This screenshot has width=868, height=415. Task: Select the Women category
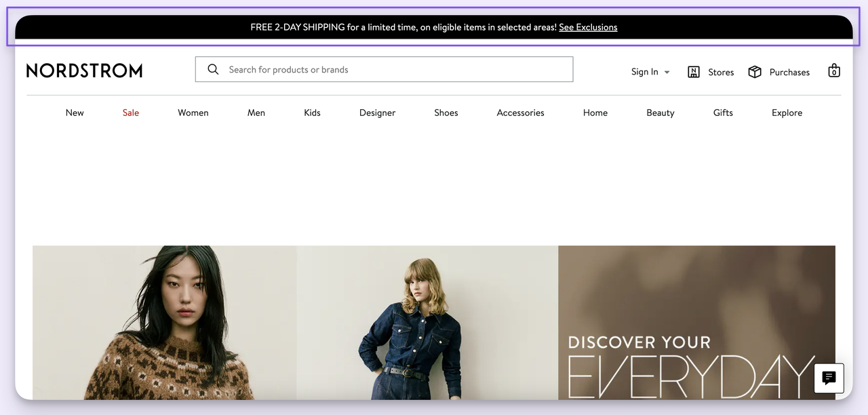click(x=193, y=113)
